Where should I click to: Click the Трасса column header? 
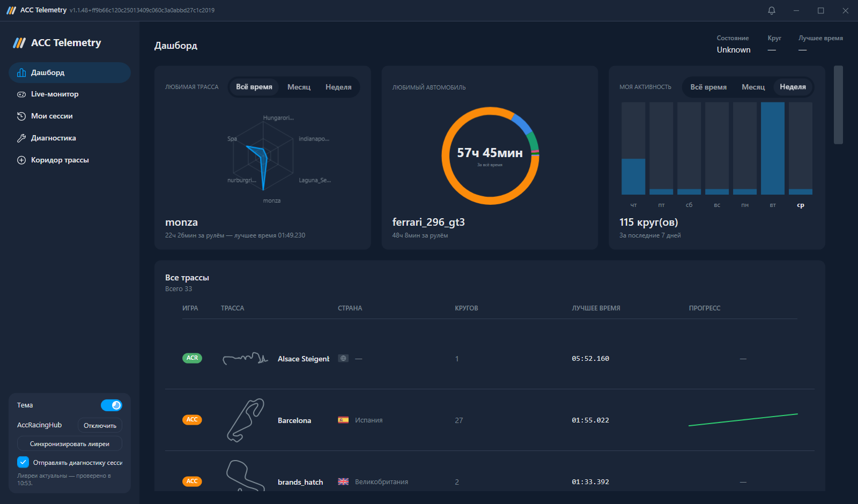click(x=232, y=308)
